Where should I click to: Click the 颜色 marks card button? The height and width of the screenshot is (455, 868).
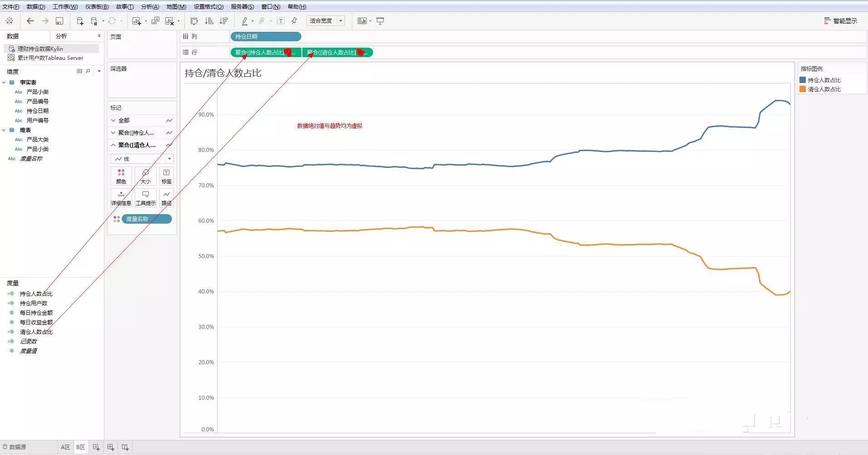pos(121,176)
